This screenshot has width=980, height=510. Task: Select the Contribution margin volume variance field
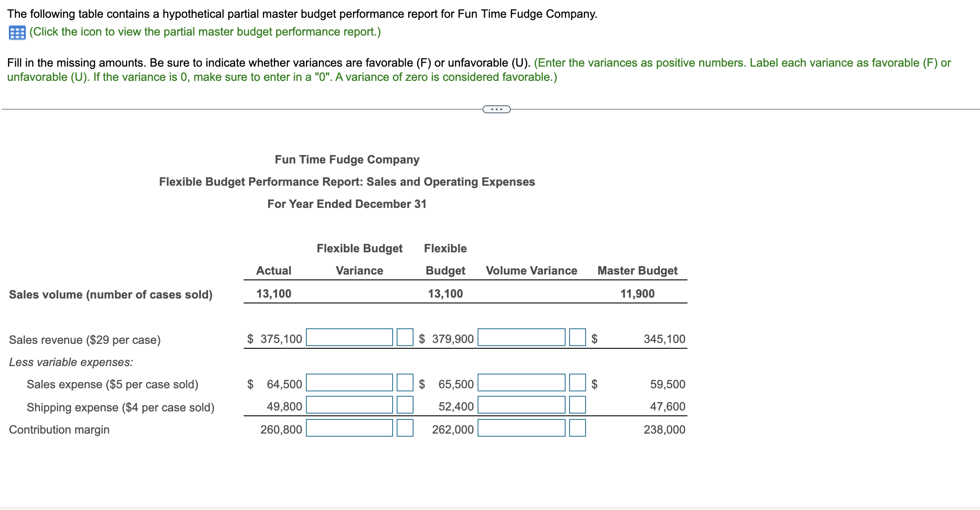pos(521,428)
